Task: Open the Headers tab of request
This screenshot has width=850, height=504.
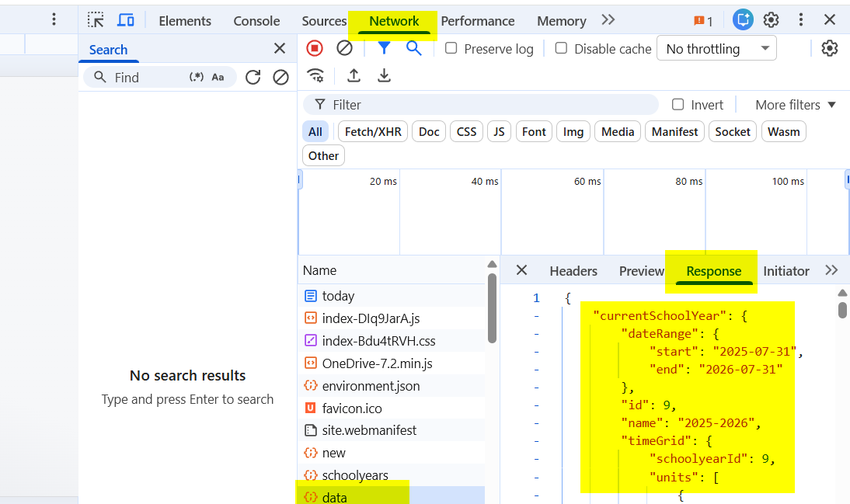Action: click(x=573, y=271)
